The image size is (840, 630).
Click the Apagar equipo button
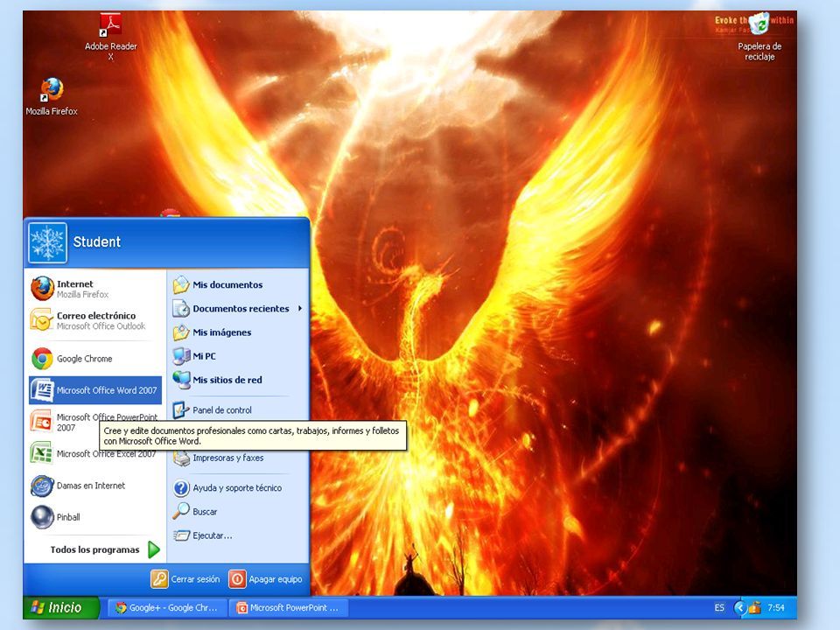pyautogui.click(x=266, y=579)
